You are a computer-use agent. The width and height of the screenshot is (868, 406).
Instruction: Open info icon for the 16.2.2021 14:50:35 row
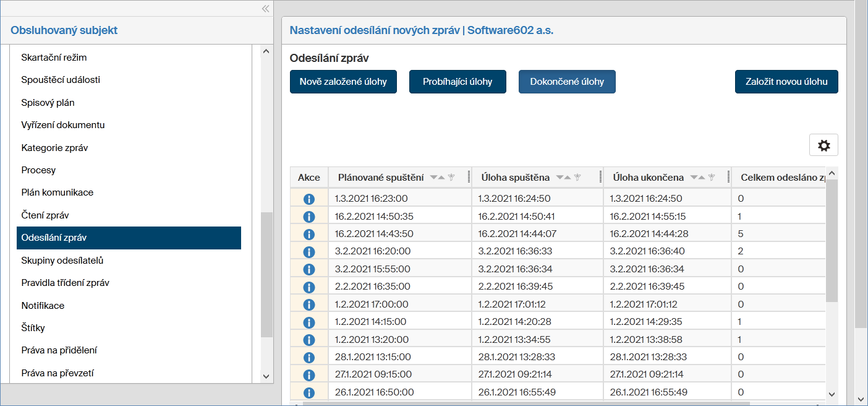click(x=309, y=217)
